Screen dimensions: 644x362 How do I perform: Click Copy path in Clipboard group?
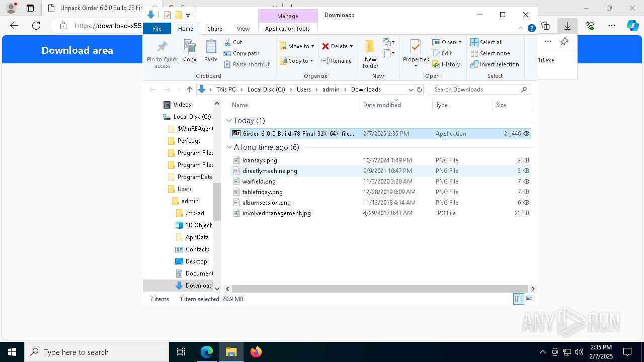coord(242,53)
